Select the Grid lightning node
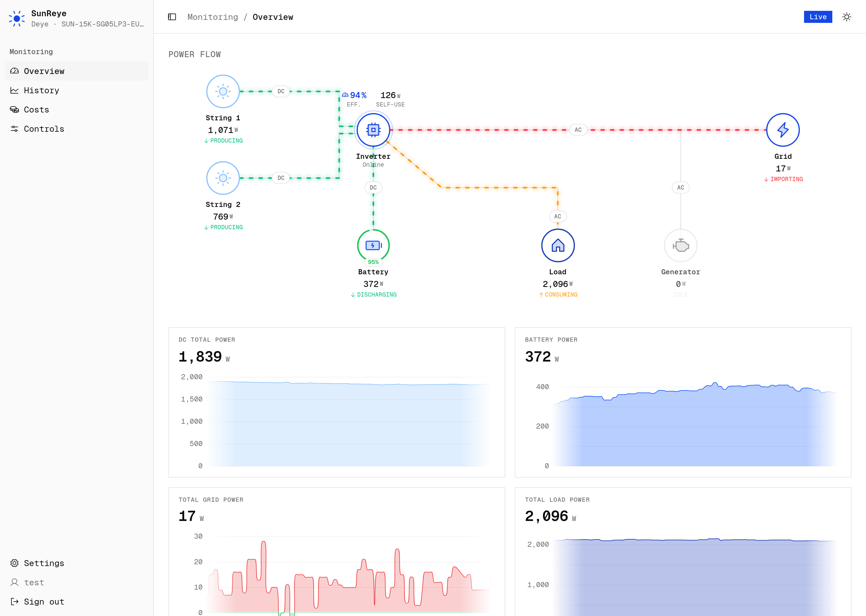This screenshot has height=616, width=866. (783, 130)
